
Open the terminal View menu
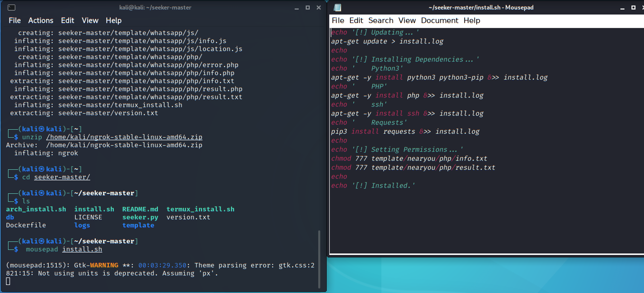[90, 21]
